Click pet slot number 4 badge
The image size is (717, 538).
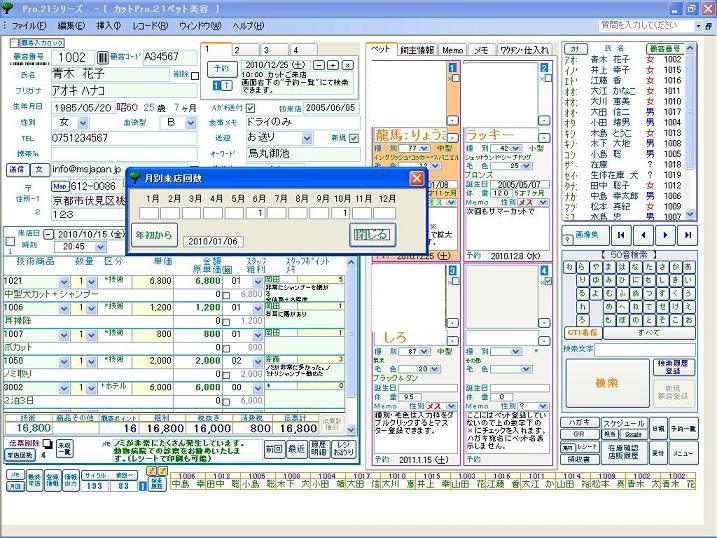coord(544,271)
